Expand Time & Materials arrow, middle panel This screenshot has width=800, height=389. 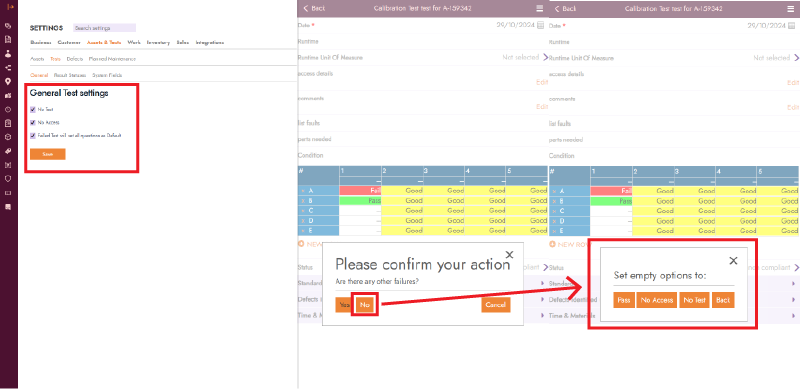click(542, 316)
